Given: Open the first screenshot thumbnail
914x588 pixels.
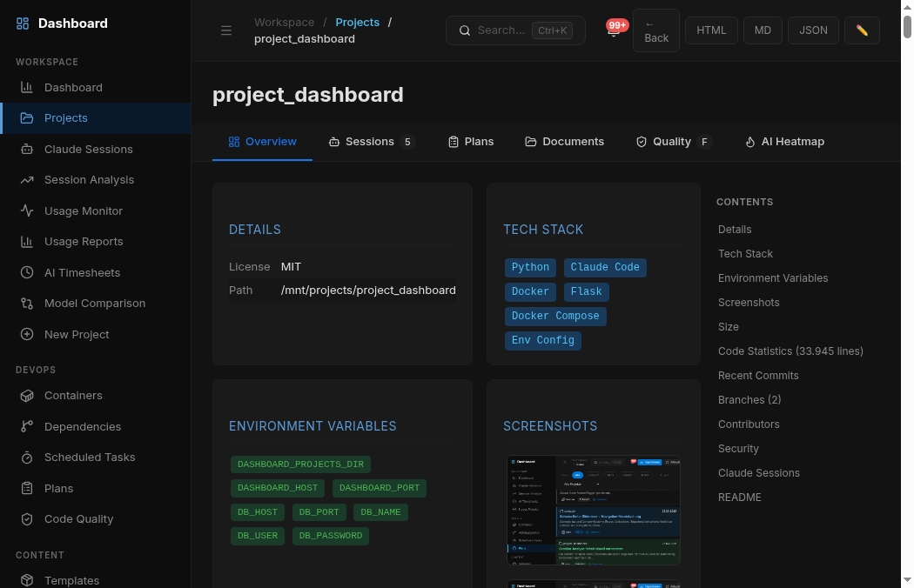Looking at the screenshot, I should coord(593,510).
